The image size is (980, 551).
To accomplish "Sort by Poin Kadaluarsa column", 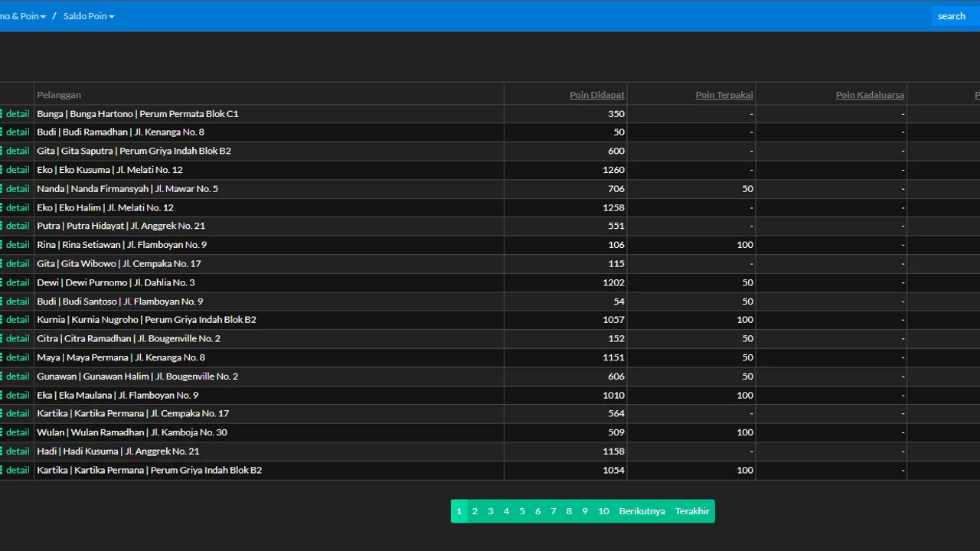I will (870, 95).
